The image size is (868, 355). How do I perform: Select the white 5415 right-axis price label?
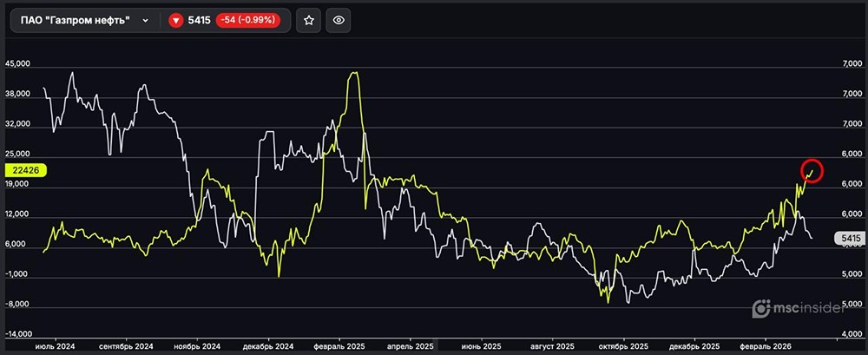(848, 237)
